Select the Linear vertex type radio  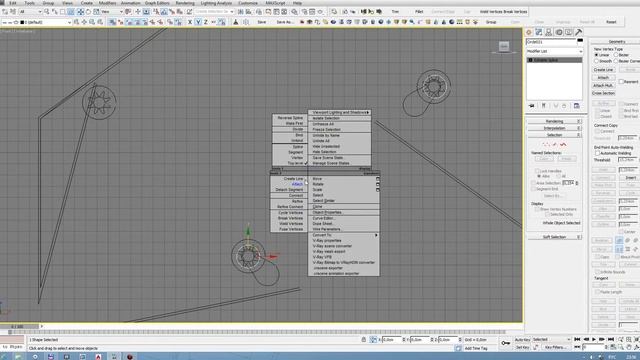[596, 55]
